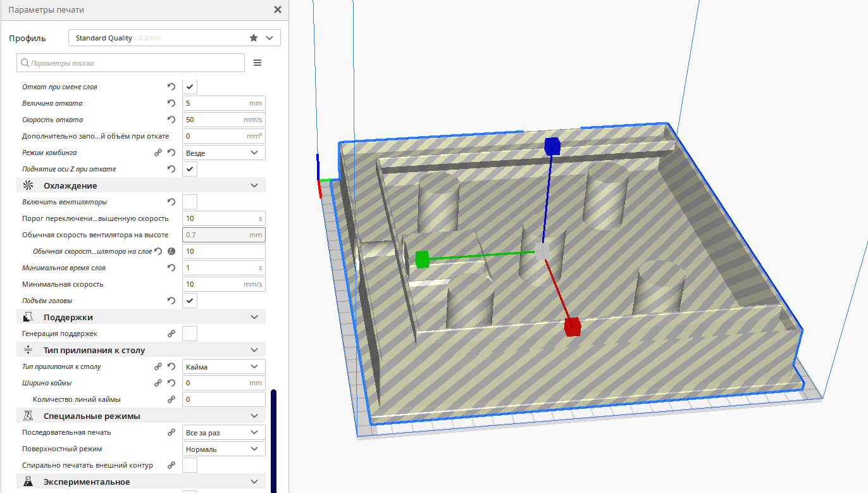
Task: Open the adhesion type dropdown showing 'Кайма'
Action: pyautogui.click(x=224, y=366)
